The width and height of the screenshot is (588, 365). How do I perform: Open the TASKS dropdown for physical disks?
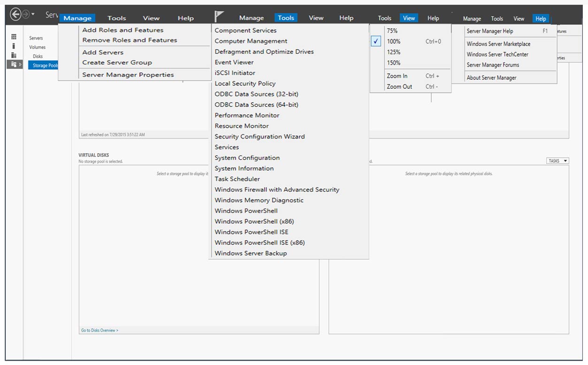[x=557, y=161]
